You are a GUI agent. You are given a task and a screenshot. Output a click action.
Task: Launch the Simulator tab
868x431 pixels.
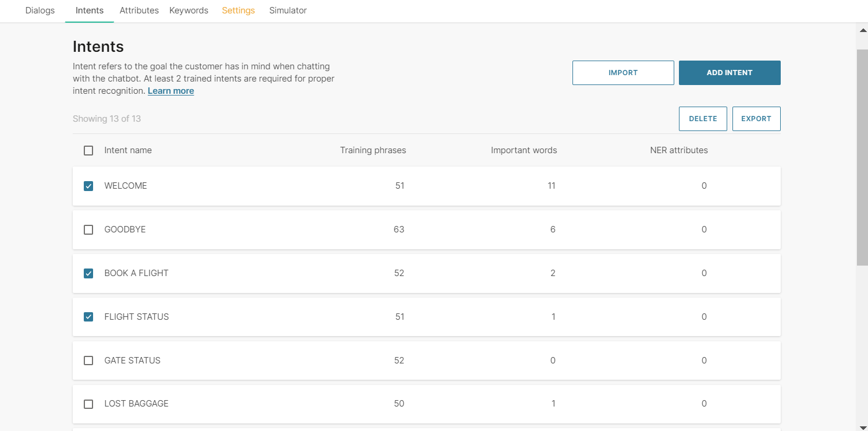coord(287,10)
